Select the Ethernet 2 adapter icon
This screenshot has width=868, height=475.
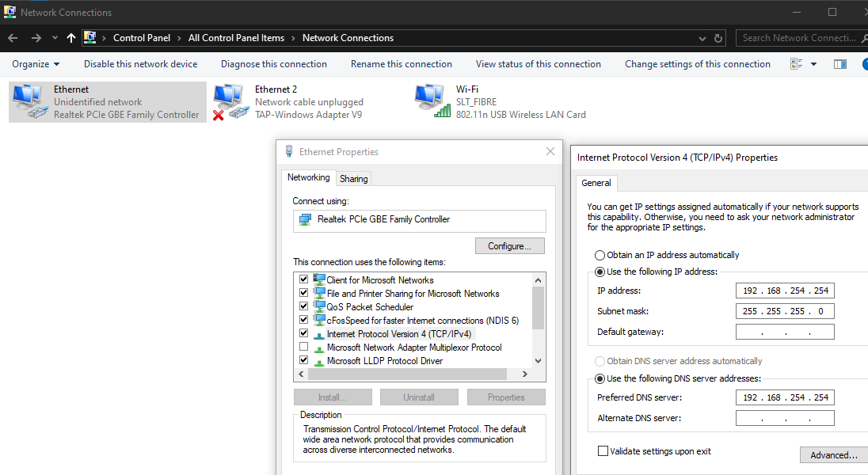pyautogui.click(x=231, y=102)
